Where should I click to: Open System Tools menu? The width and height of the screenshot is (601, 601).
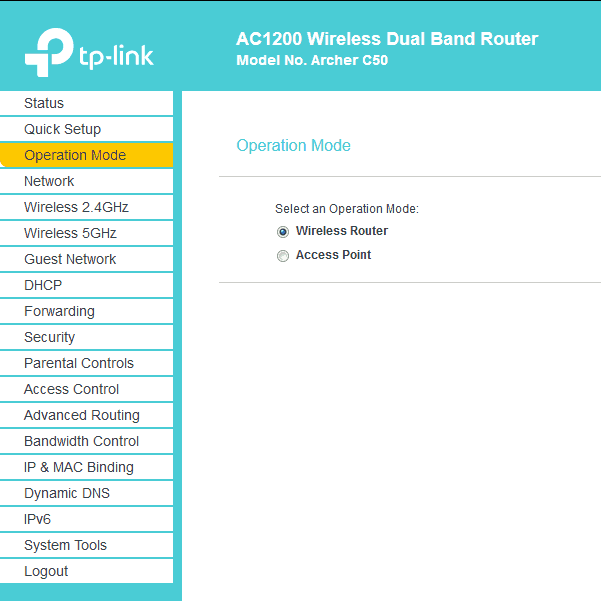tap(86, 545)
